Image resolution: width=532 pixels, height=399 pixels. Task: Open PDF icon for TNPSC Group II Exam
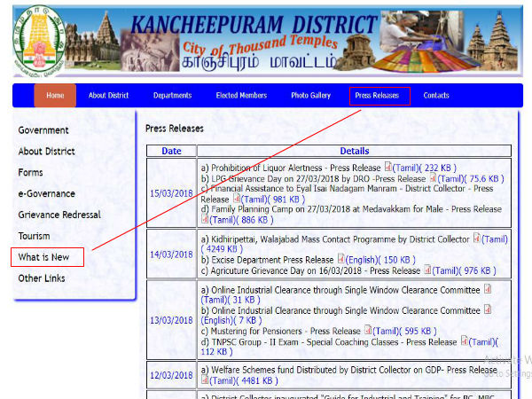click(465, 340)
